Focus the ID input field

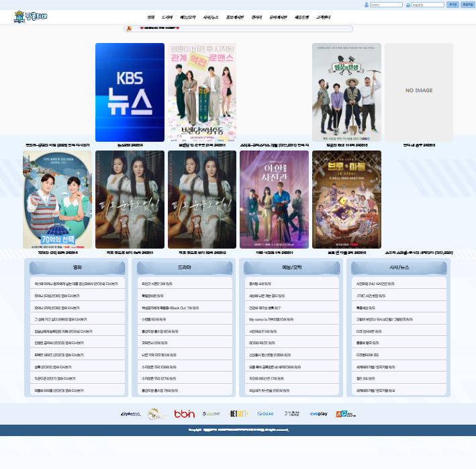point(386,5)
